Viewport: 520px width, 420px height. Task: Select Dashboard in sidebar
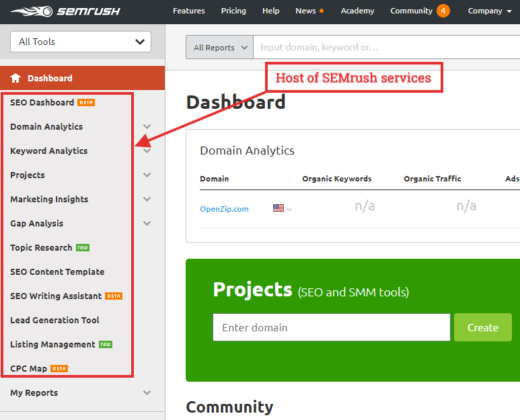(82, 78)
